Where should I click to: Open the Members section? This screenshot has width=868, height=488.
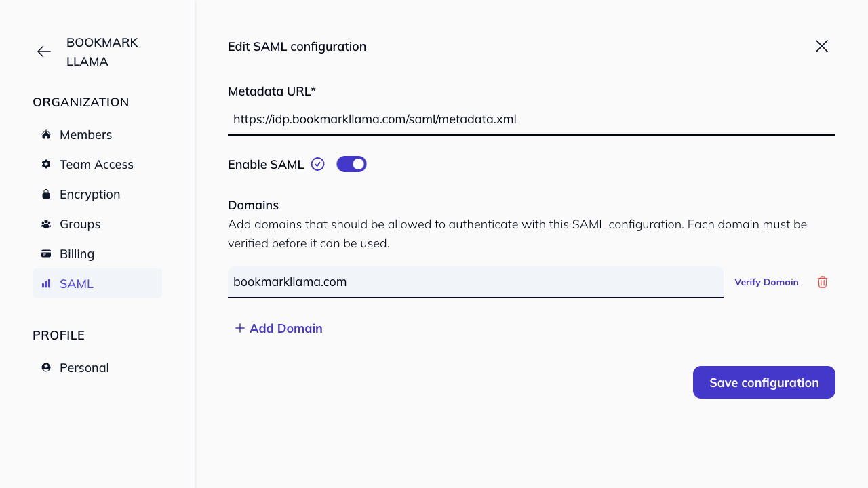point(86,134)
